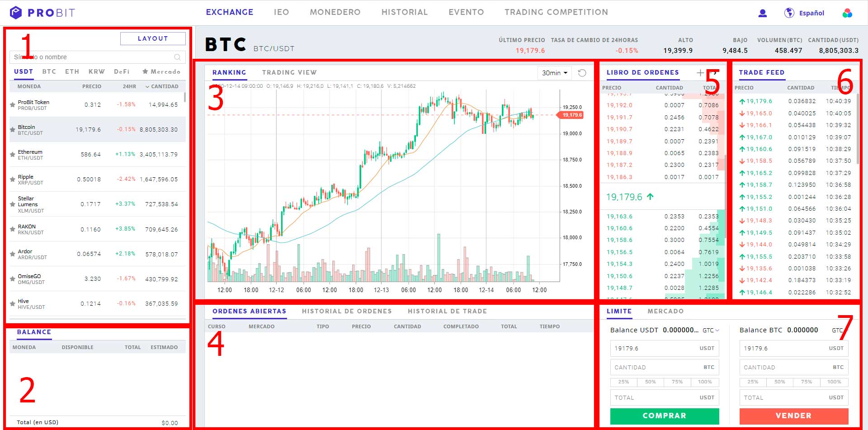Select ORDENES ABIERTAS tab
The height and width of the screenshot is (430, 868).
point(250,311)
